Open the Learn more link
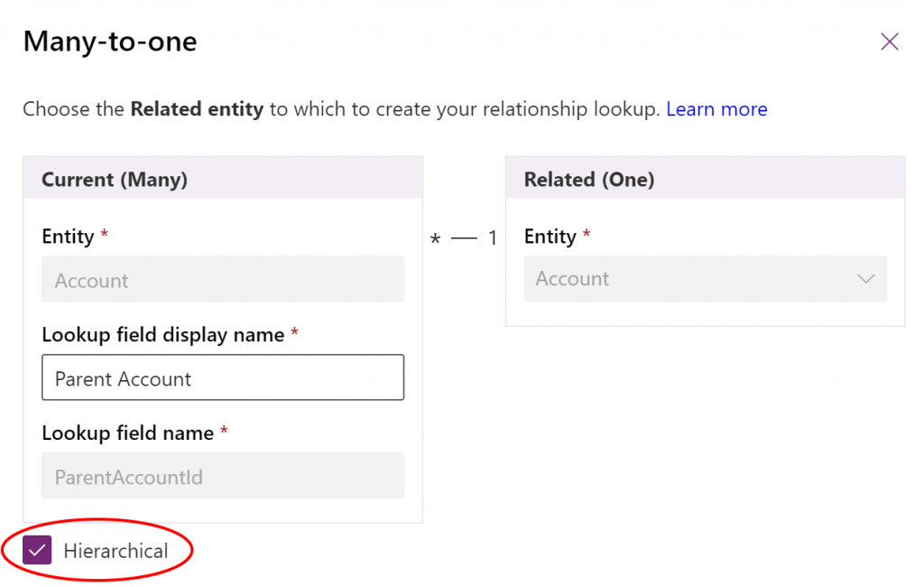 [x=716, y=109]
